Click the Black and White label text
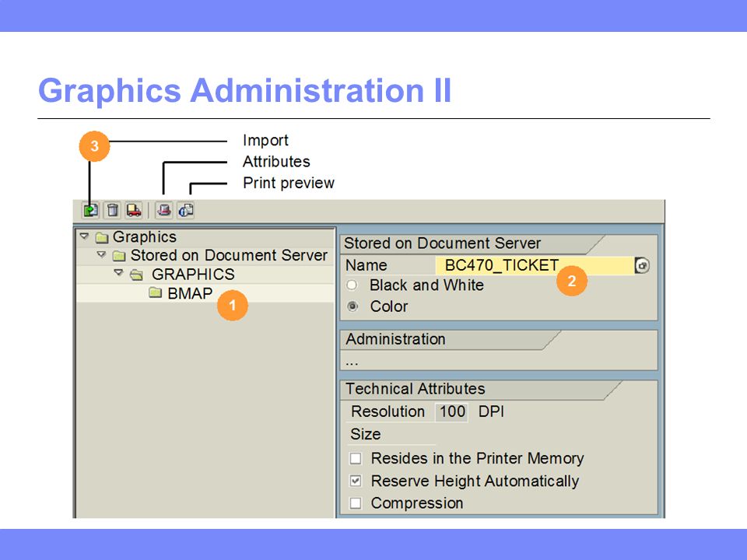Image resolution: width=747 pixels, height=560 pixels. tap(426, 285)
